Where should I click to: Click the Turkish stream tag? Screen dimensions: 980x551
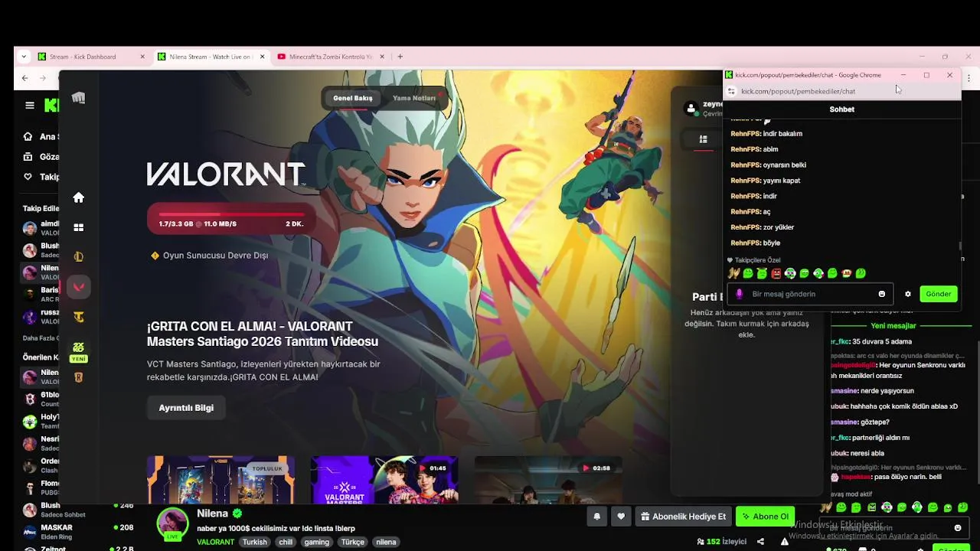pos(255,542)
